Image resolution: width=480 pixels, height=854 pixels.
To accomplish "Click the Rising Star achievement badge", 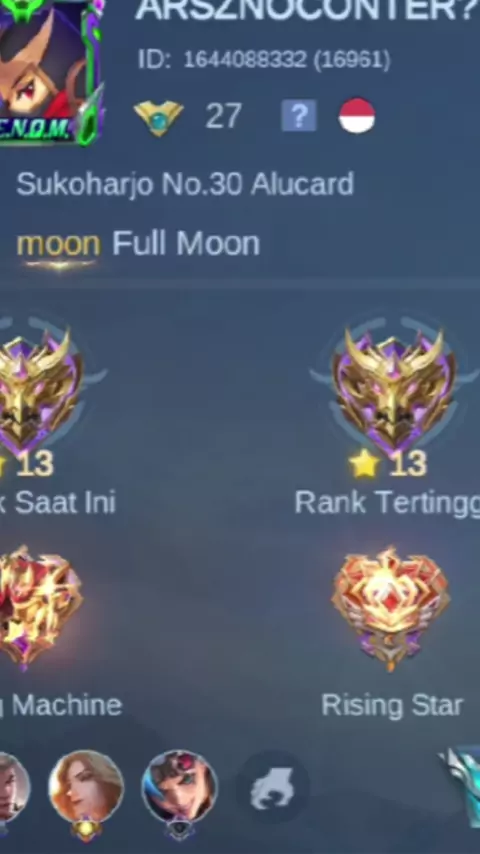I will [391, 608].
